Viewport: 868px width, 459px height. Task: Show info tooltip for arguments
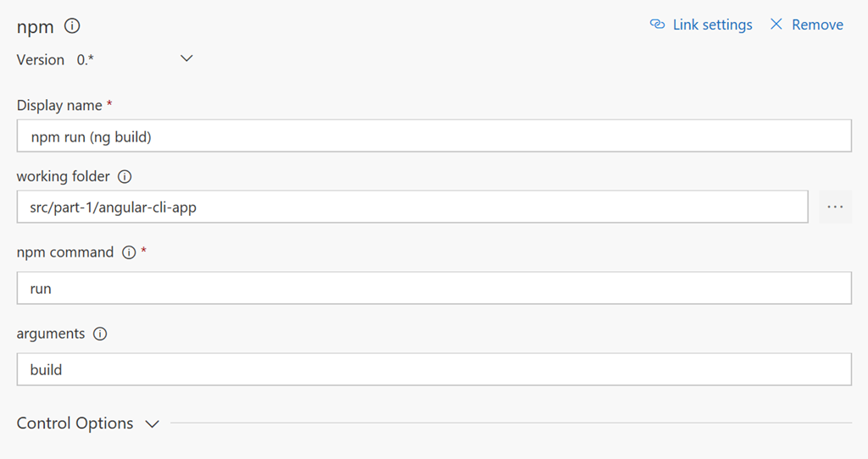pos(100,334)
